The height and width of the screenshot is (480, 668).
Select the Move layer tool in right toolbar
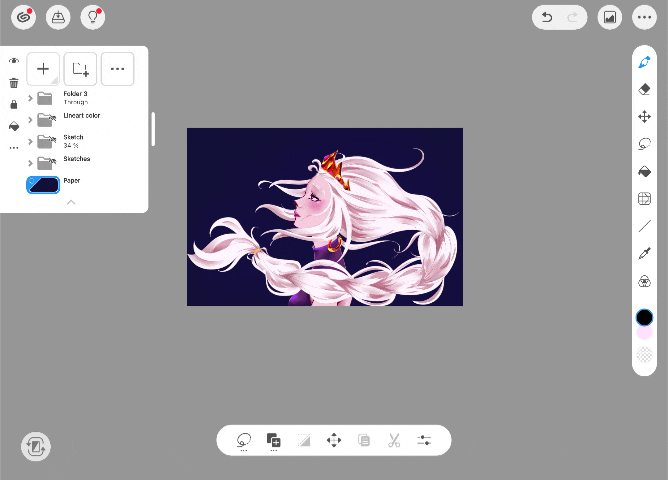[x=644, y=116]
